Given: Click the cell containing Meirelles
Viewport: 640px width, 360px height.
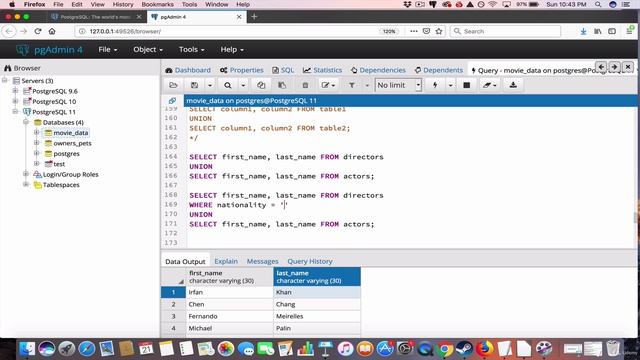Looking at the screenshot, I should [317, 316].
